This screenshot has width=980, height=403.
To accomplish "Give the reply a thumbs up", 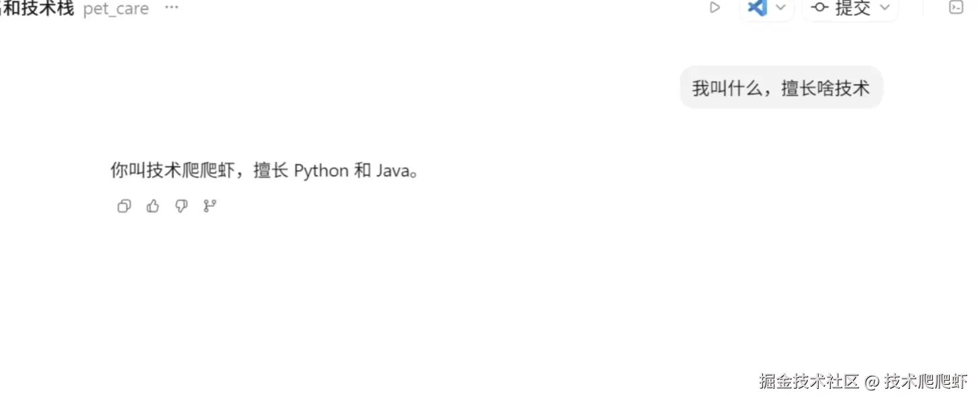I will tap(153, 206).
